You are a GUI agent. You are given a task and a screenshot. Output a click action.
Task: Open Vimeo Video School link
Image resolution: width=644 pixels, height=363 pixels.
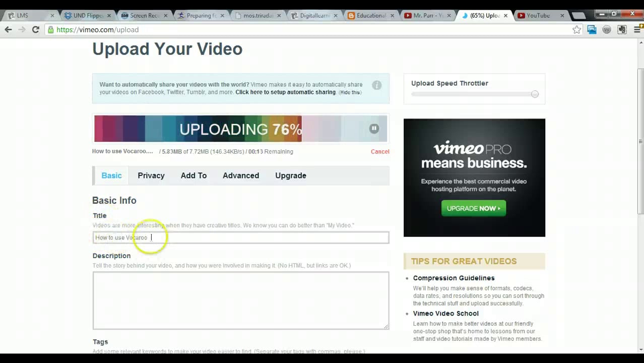[x=446, y=313]
